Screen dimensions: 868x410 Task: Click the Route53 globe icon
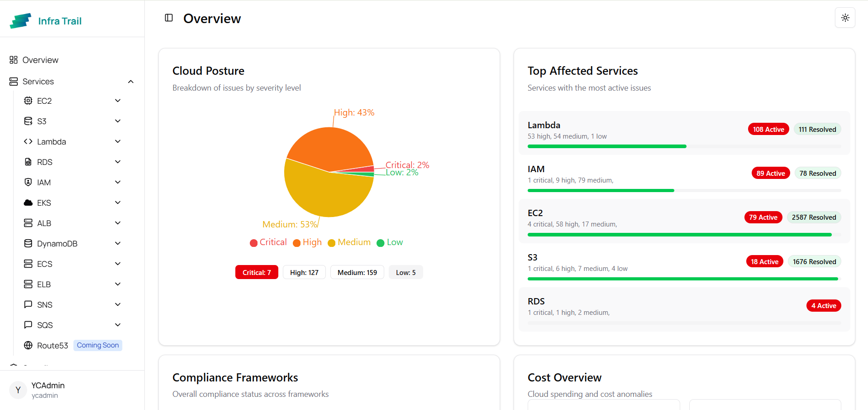28,345
